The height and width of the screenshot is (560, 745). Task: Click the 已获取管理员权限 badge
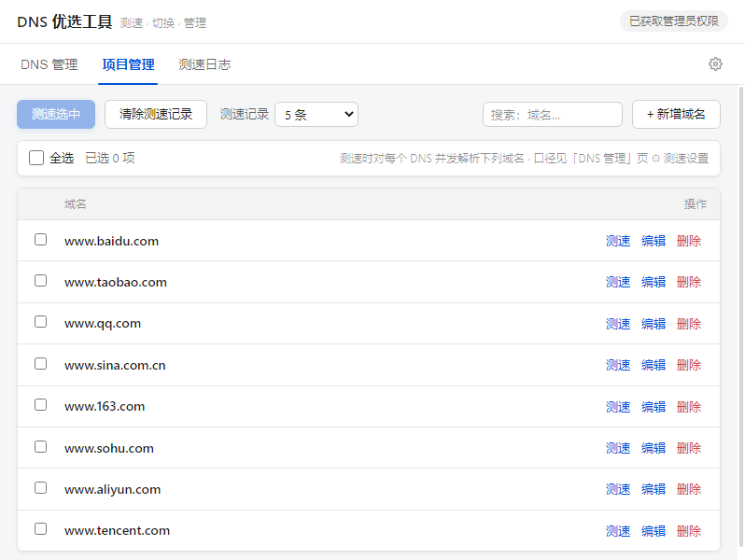674,21
